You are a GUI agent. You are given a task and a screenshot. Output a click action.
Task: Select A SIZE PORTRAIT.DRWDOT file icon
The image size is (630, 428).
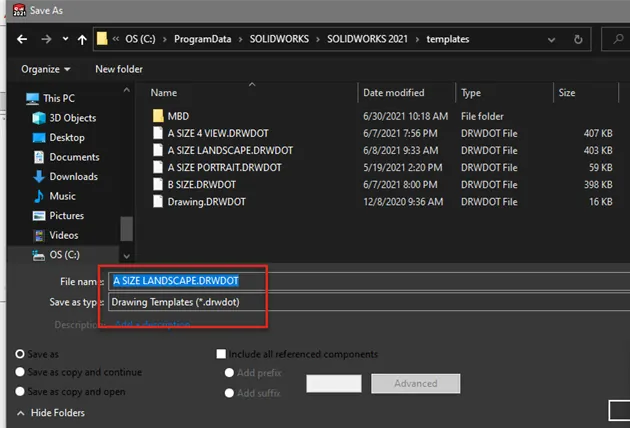158,167
